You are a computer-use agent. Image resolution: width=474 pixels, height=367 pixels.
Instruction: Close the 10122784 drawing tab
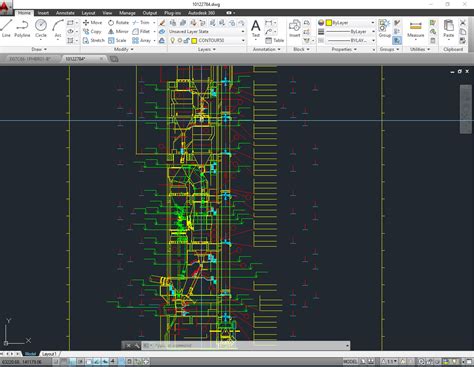[x=101, y=59]
